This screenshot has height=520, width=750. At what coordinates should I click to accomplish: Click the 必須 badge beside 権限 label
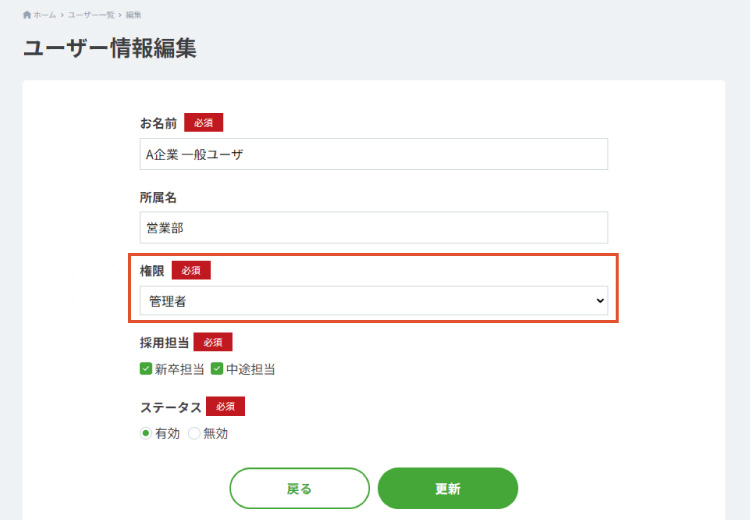(x=191, y=270)
